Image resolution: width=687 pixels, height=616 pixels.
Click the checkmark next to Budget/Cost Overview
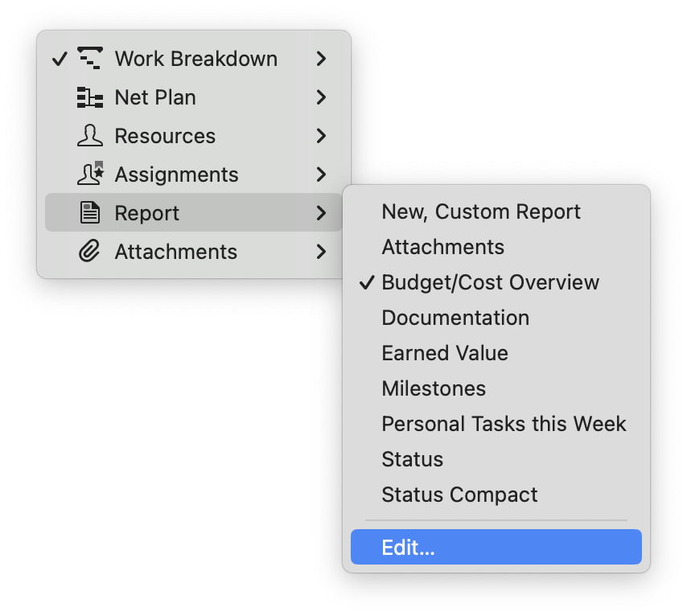[x=367, y=281]
